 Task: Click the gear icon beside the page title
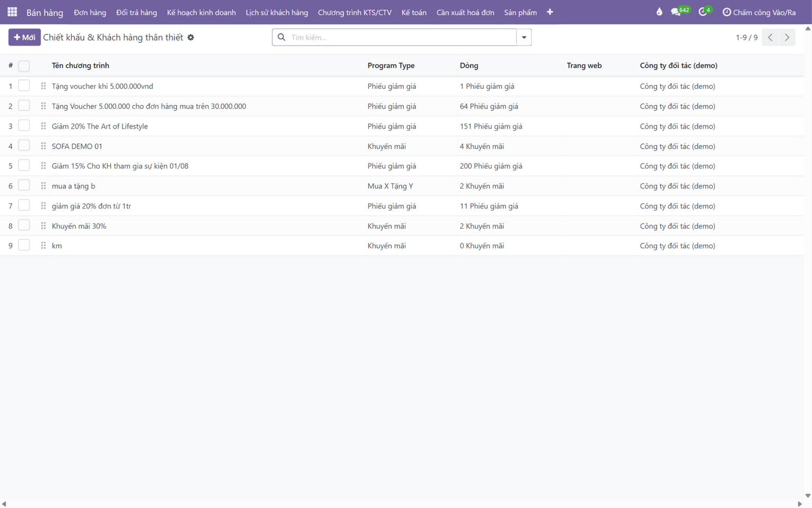coord(191,38)
